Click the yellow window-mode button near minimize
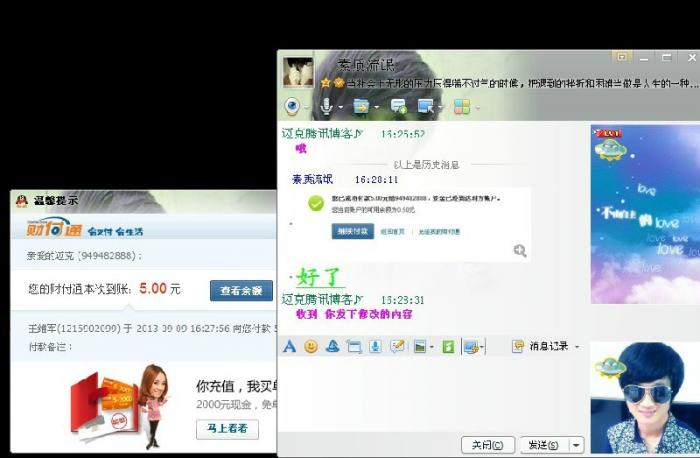700x458 pixels. click(622, 57)
